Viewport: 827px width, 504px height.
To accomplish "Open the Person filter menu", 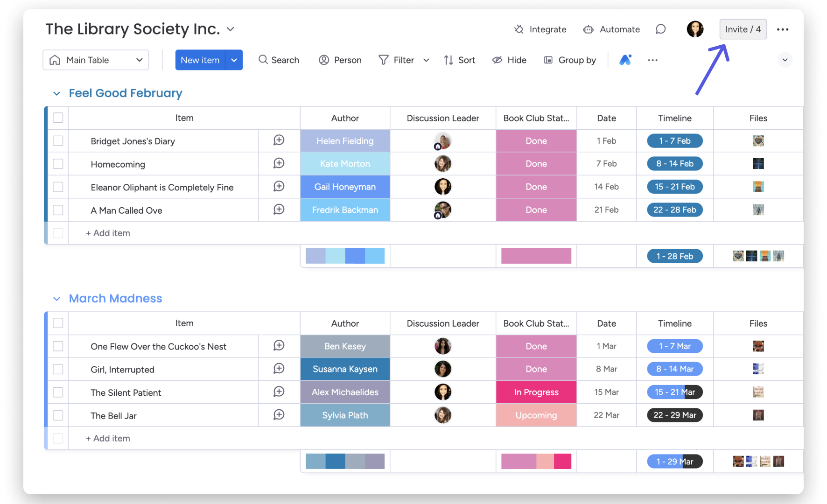I will pyautogui.click(x=340, y=60).
